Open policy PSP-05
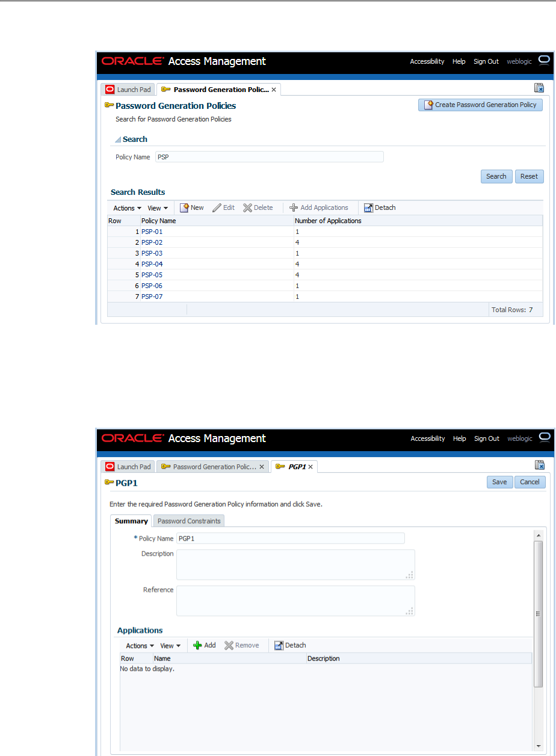The image size is (556, 756). point(152,275)
